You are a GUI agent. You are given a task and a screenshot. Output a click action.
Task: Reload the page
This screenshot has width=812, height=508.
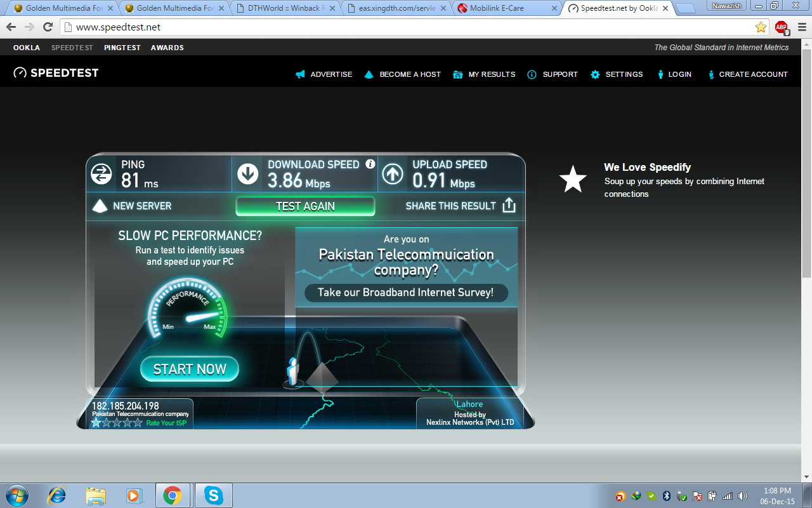point(48,27)
